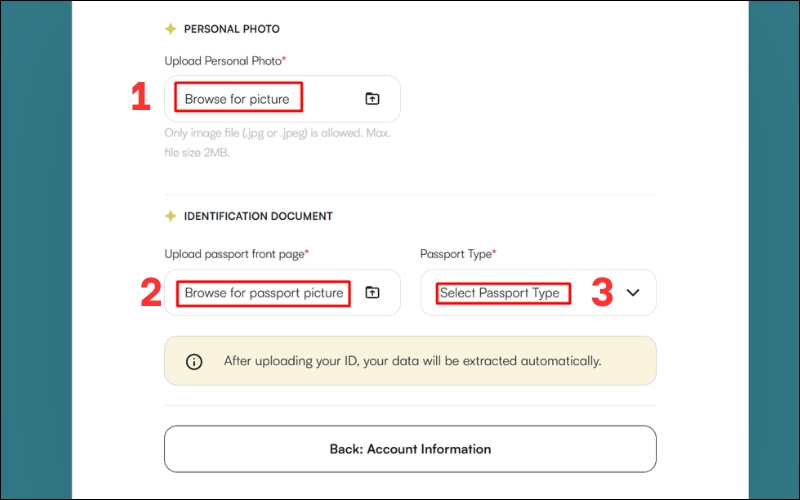Click the Upload Personal Photo label
The width and height of the screenshot is (800, 500).
225,61
